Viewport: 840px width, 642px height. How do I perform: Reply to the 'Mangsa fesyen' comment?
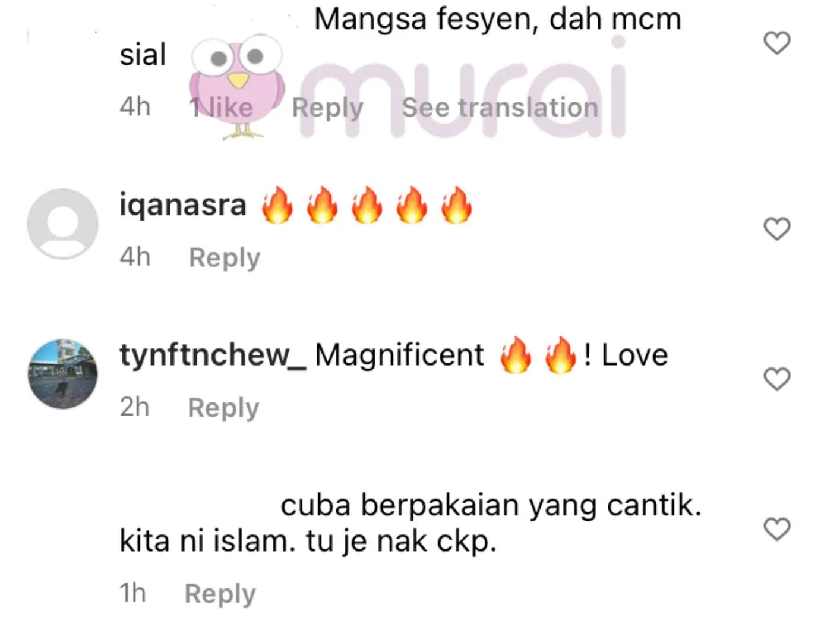pyautogui.click(x=327, y=108)
